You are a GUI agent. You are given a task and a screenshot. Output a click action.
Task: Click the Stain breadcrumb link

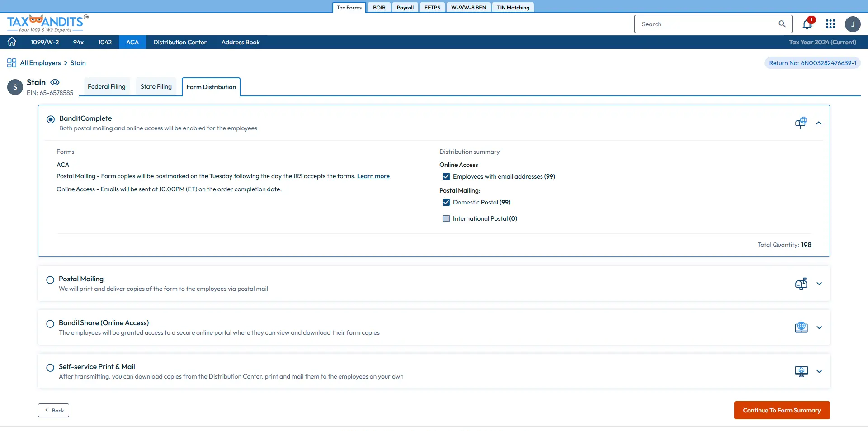click(78, 63)
